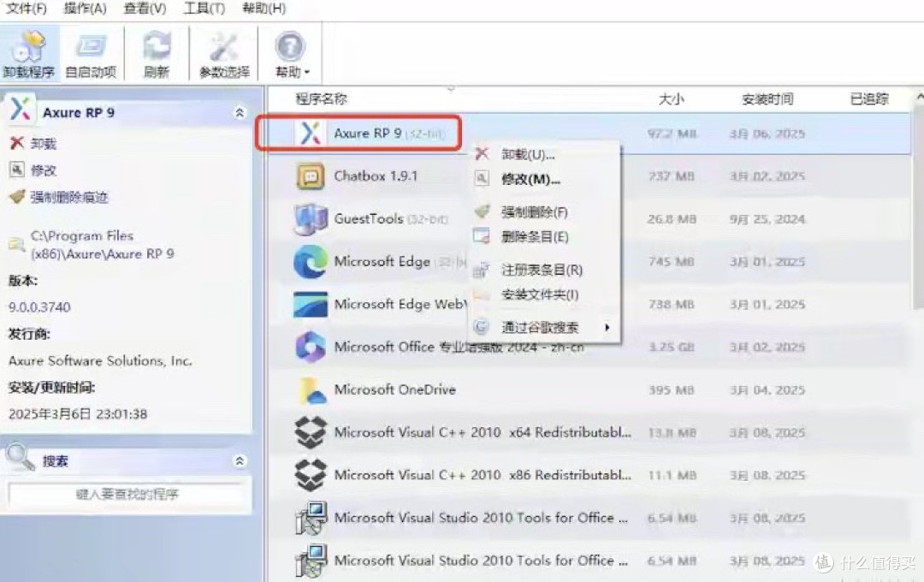Screen dimensions: 924x582
Task: Click the red X uninstall icon in context menu
Action: 482,154
